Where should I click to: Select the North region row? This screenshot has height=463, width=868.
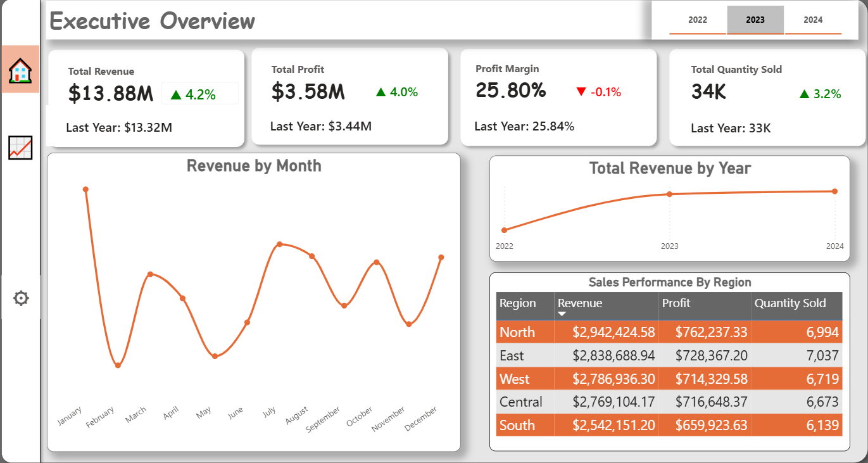(x=517, y=332)
